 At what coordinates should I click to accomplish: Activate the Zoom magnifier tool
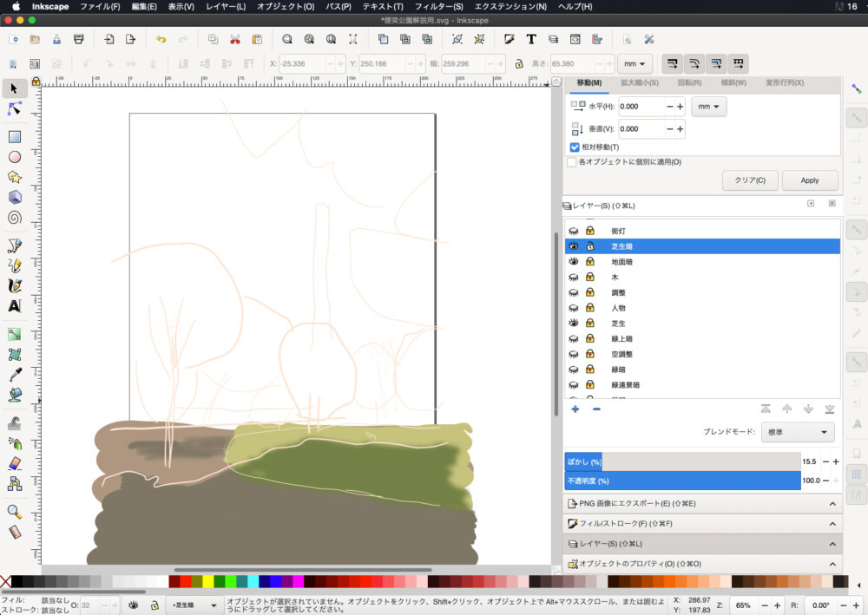(15, 512)
